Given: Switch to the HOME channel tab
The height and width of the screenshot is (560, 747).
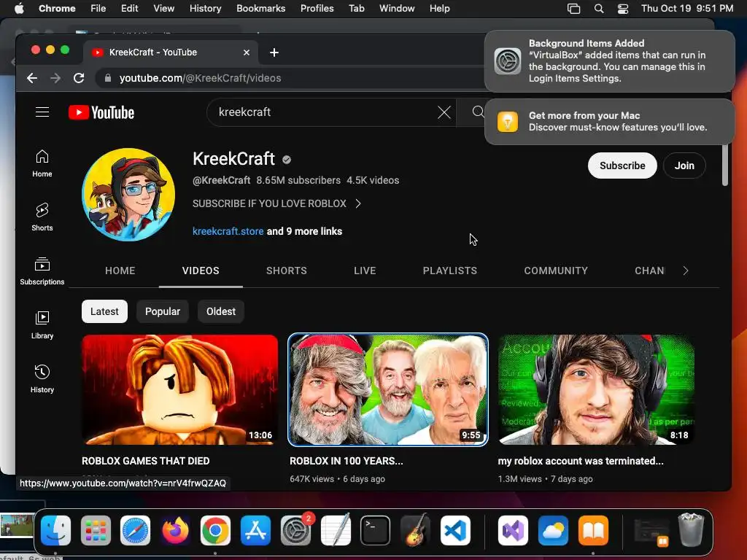Looking at the screenshot, I should click(x=120, y=271).
